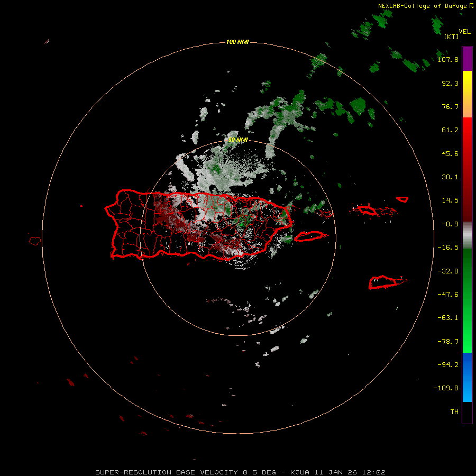Select the 30.1 legend value
The width and height of the screenshot is (476, 476).
coord(450,177)
